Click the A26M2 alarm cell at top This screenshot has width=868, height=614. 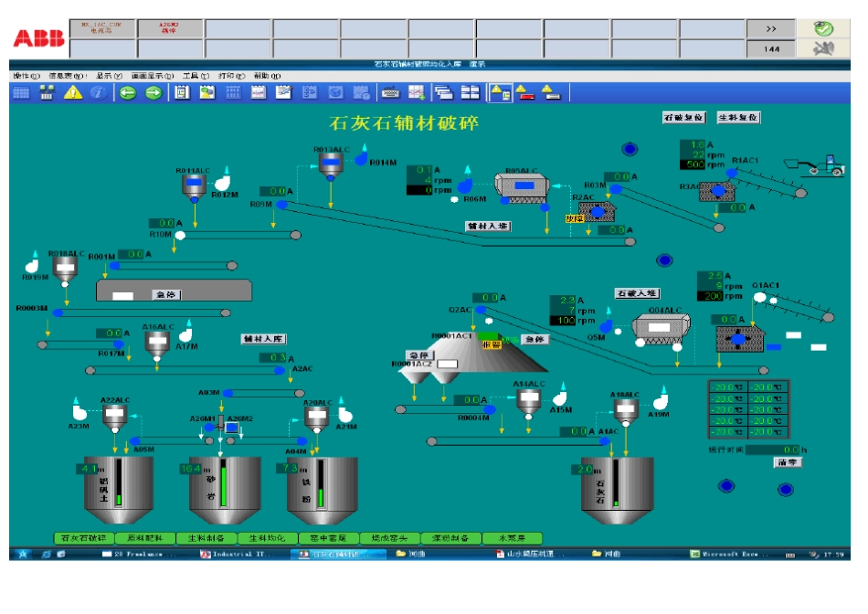(170, 28)
